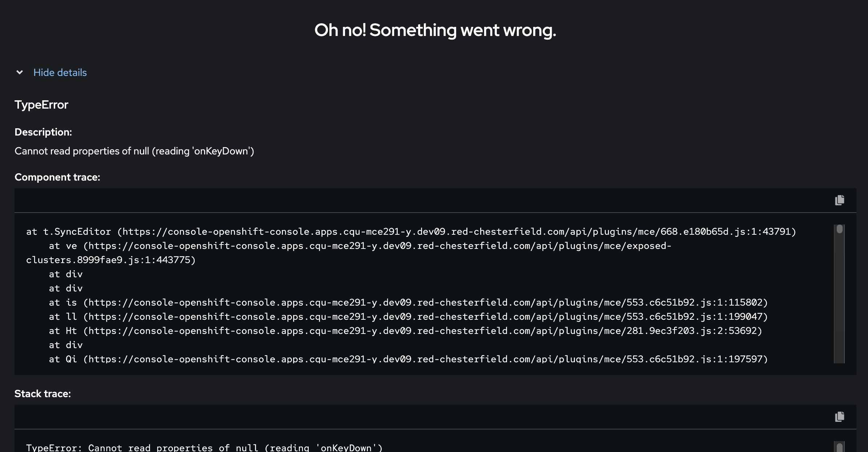868x452 pixels.
Task: Click the 'at ve' exposed-clusters trace line
Action: click(x=360, y=246)
